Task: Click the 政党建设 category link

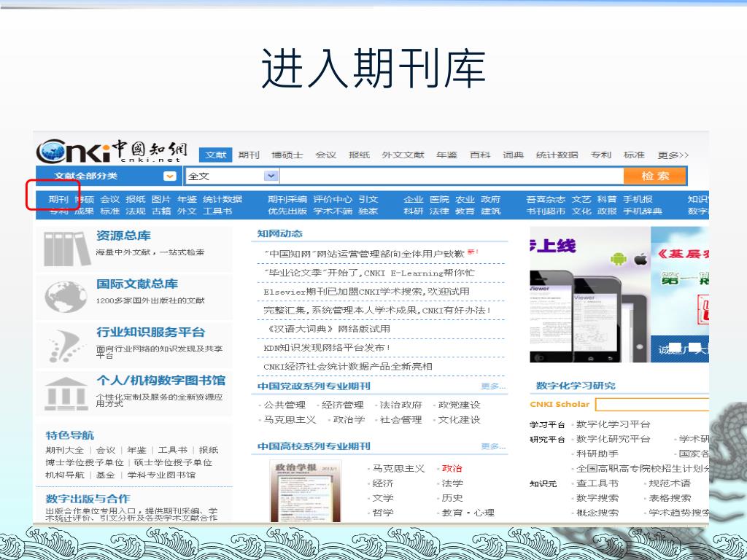Action: pos(460,405)
